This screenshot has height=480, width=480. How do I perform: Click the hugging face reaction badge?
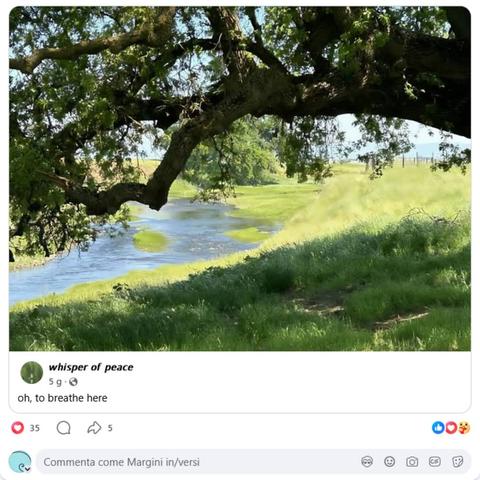464,428
